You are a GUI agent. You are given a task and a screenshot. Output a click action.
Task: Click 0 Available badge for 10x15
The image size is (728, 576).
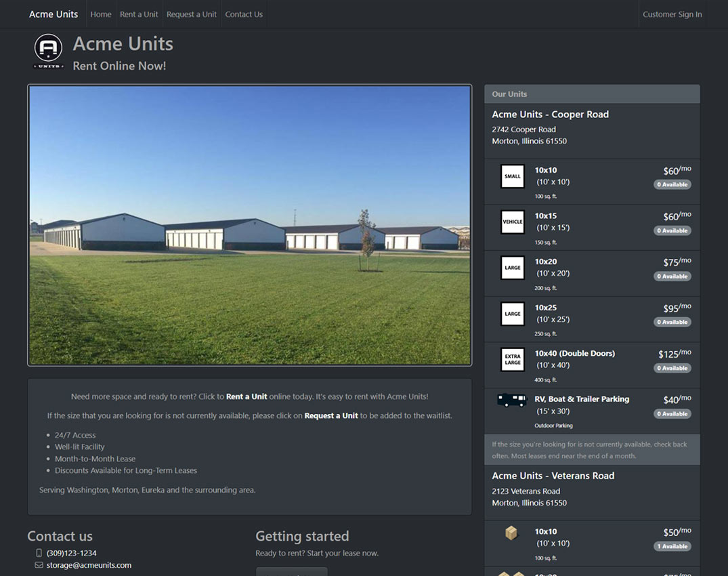point(672,230)
